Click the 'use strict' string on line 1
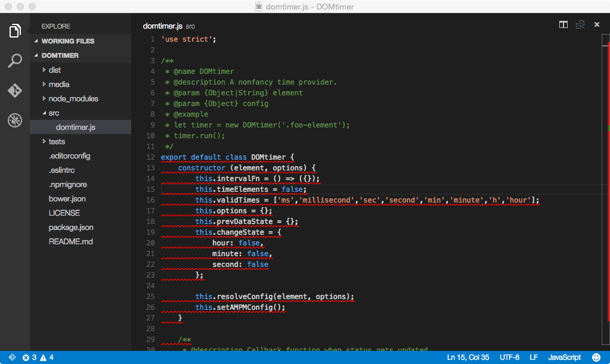This screenshot has width=610, height=364. pyautogui.click(x=187, y=39)
